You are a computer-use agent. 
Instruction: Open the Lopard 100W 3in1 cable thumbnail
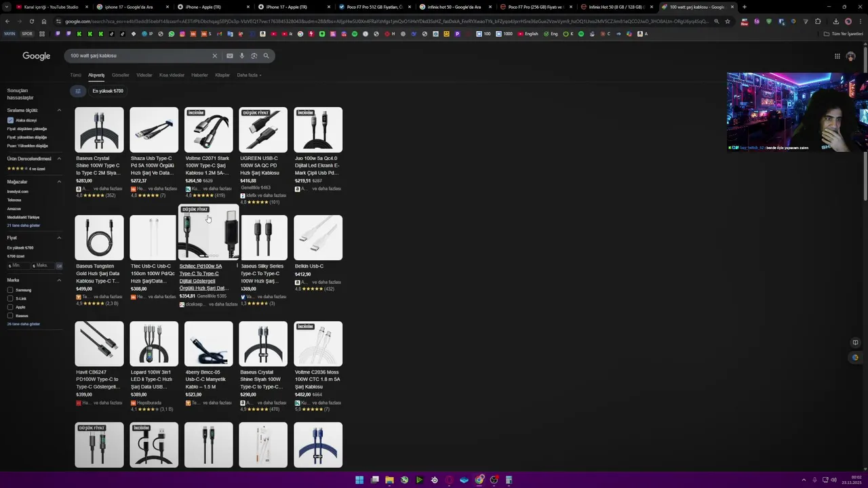[x=154, y=344]
